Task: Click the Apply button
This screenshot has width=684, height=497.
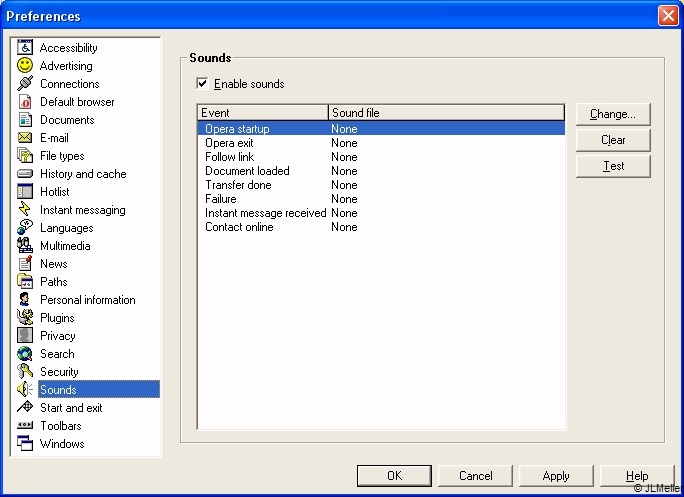Action: [556, 476]
